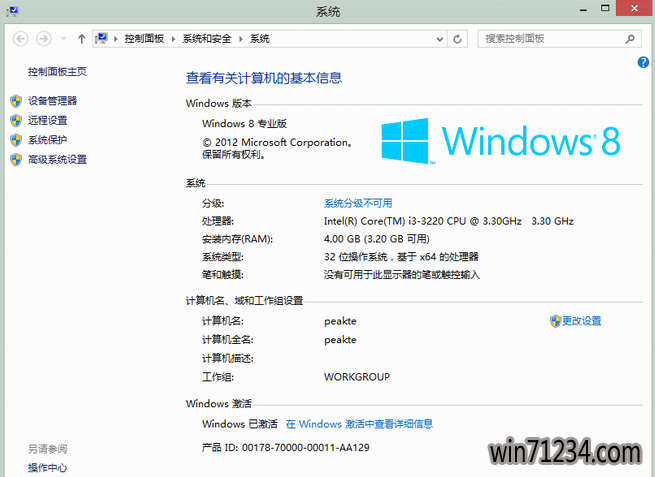The height and width of the screenshot is (477, 655).
Task: Select peakte value beside 计算机名
Action: (340, 321)
